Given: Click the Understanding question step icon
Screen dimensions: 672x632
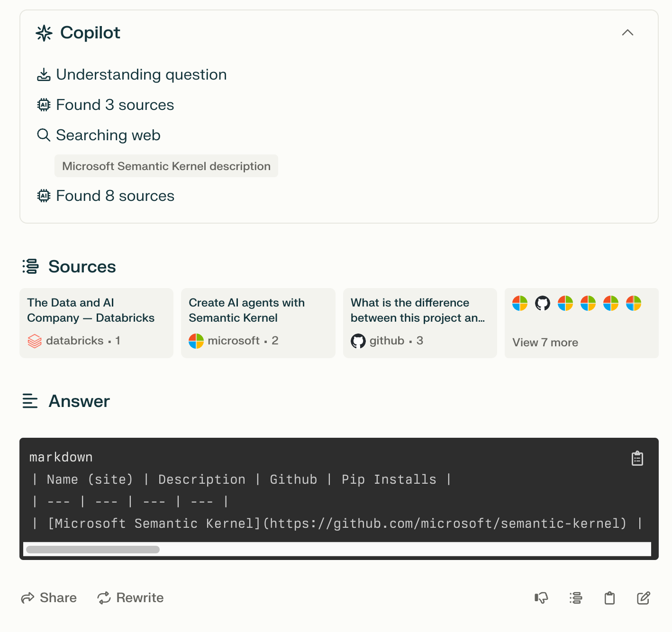Looking at the screenshot, I should (x=44, y=75).
